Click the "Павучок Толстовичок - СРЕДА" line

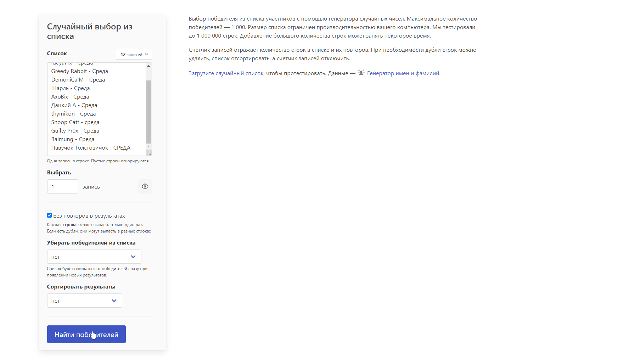[x=91, y=148]
